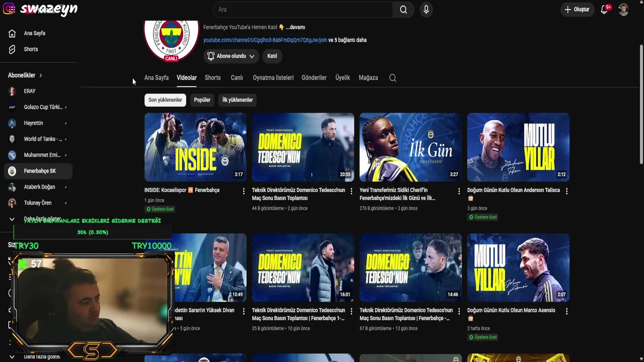
Task: Open Golazo Cup Türki... subscription
Action: pos(38,107)
